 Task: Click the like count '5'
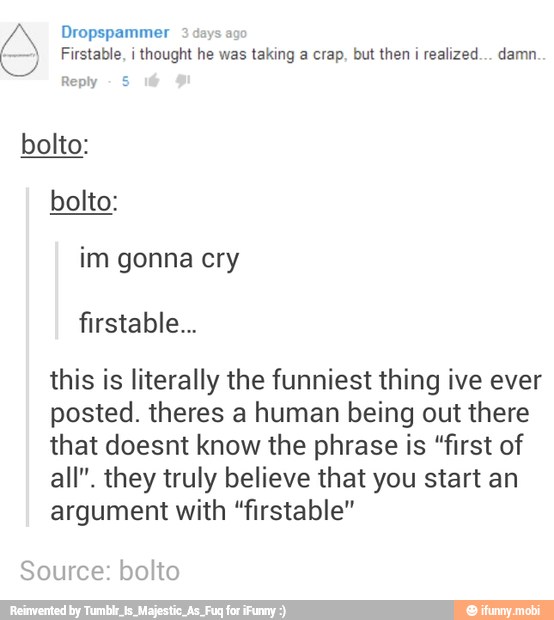point(125,81)
